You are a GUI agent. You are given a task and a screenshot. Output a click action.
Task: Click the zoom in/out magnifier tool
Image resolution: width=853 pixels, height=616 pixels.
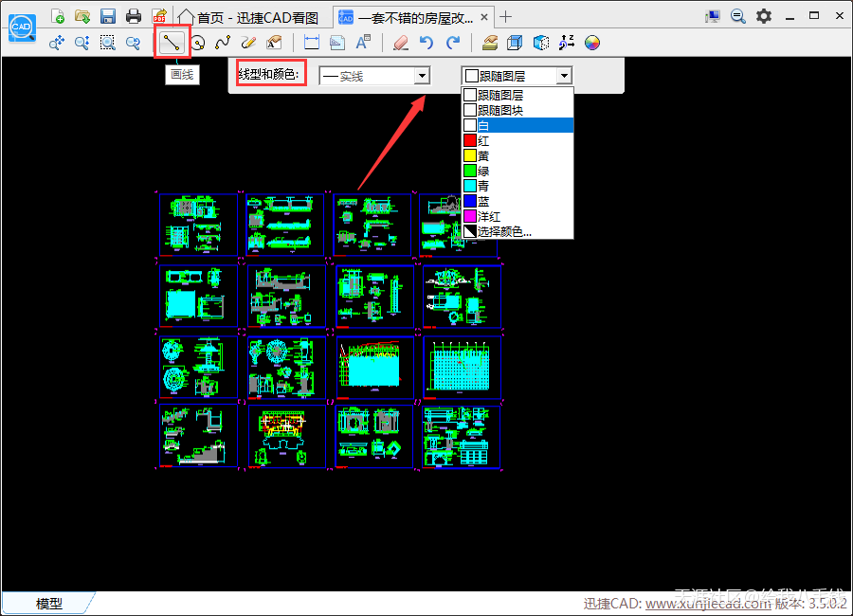pyautogui.click(x=82, y=43)
